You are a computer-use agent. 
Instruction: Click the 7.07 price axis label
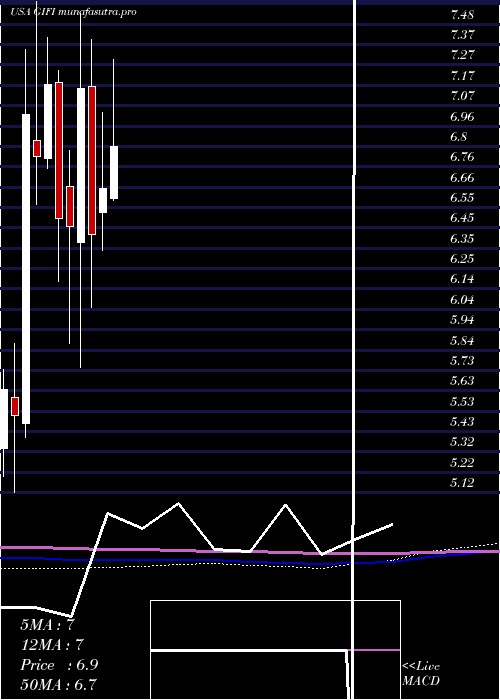[x=462, y=96]
